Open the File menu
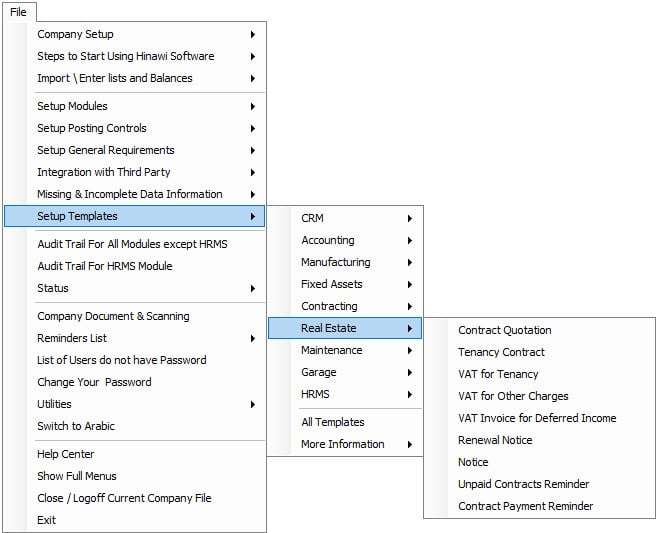Viewport: 656px width, 533px height. 19,12
